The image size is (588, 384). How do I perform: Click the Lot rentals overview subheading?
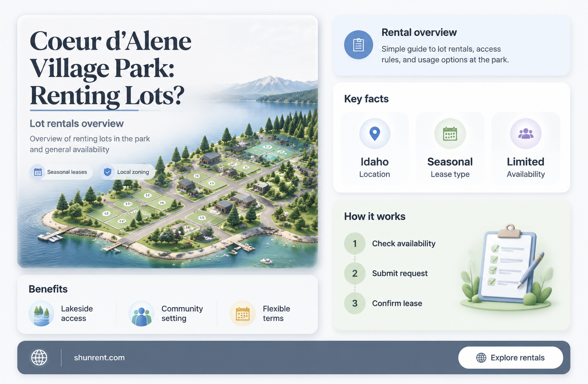click(77, 124)
